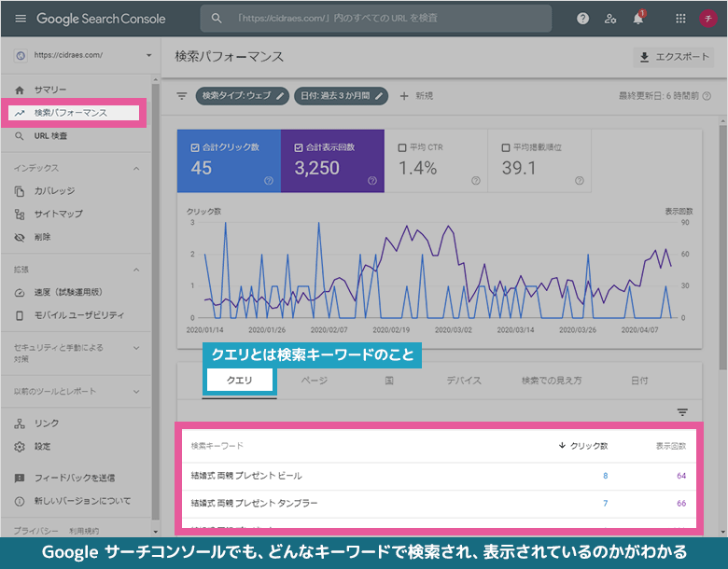The width and height of the screenshot is (728, 569).
Task: Collapse the 拡張 section
Action: tap(136, 270)
